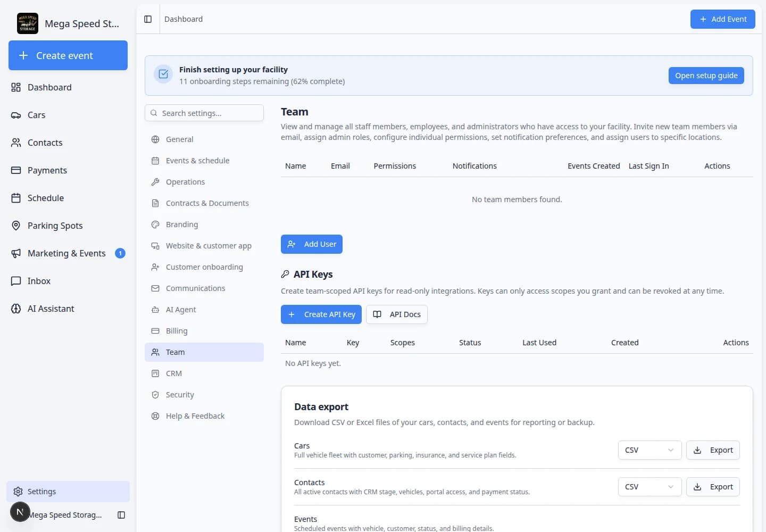Open the setup guide
Screen dimensions: 766x532
tap(706, 76)
